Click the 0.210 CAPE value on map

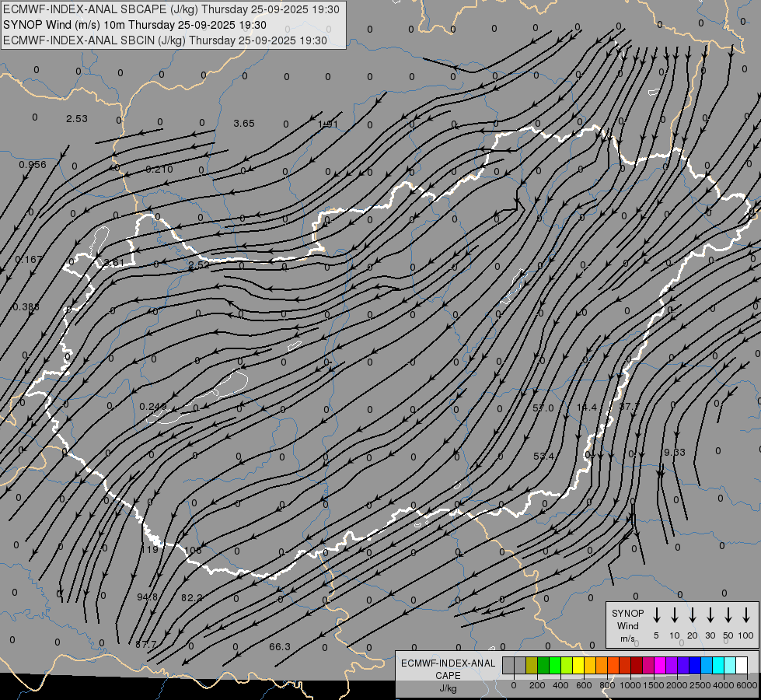pos(159,169)
